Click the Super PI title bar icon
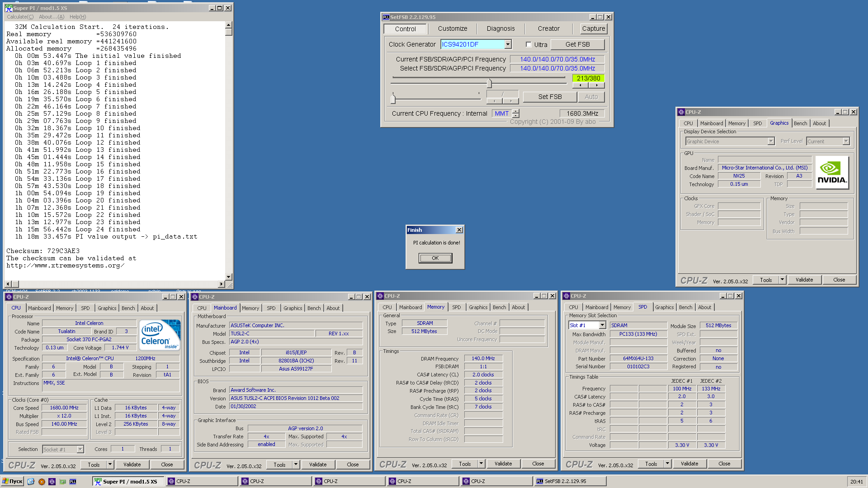 pyautogui.click(x=9, y=8)
